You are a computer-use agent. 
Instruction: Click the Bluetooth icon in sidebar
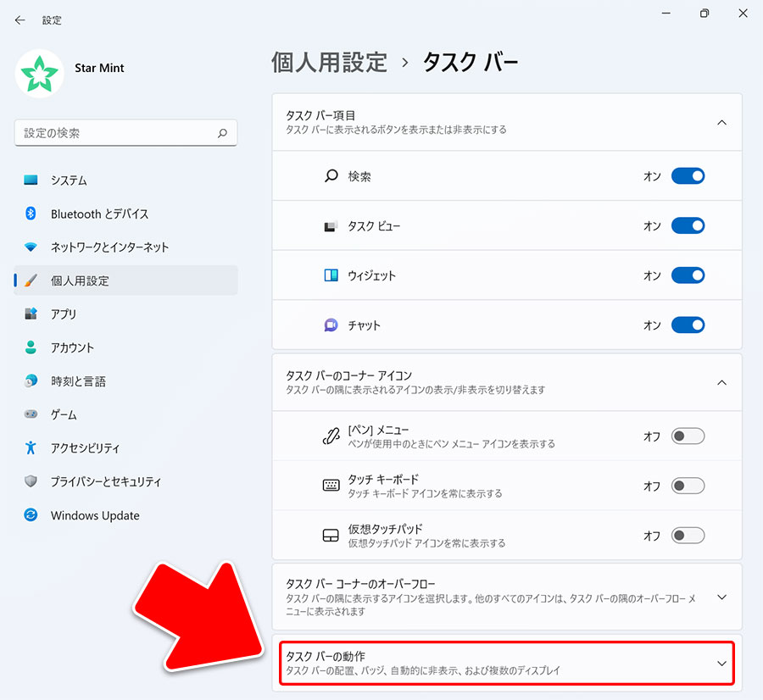31,214
